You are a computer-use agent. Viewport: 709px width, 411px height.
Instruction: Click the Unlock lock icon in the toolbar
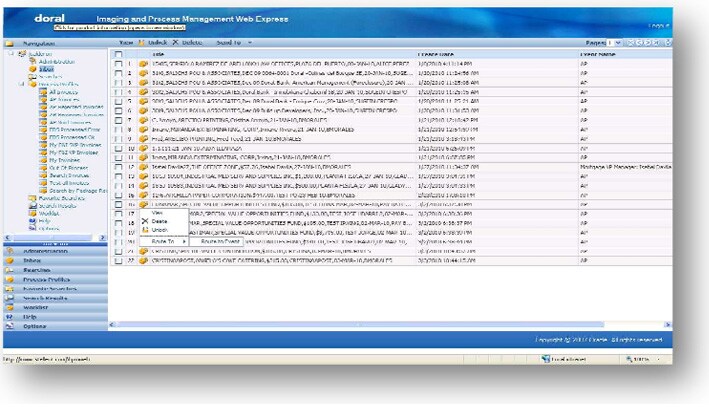142,43
